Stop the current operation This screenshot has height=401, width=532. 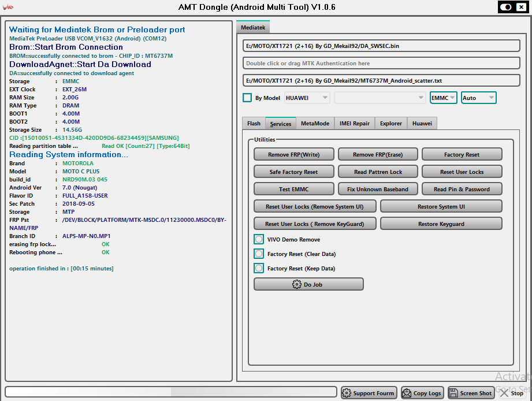(x=512, y=393)
